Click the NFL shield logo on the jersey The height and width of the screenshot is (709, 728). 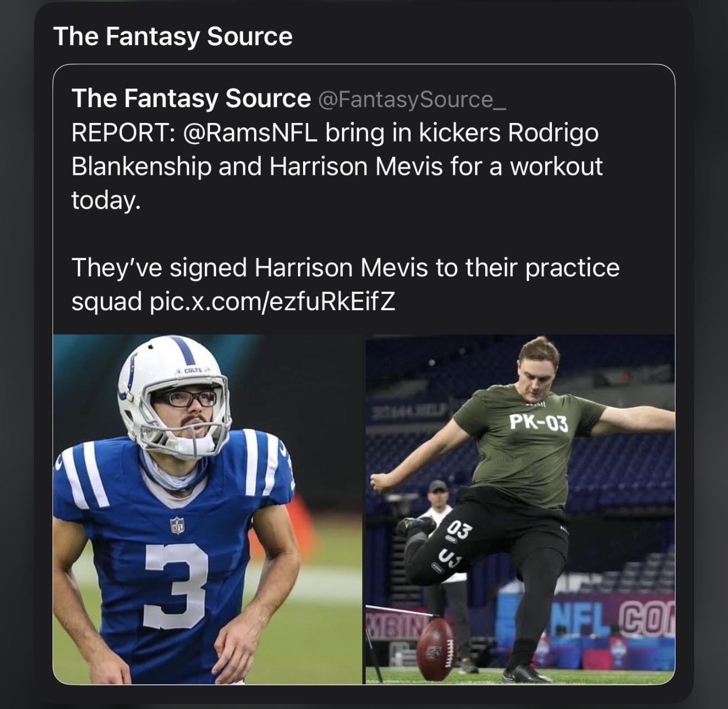click(x=177, y=525)
